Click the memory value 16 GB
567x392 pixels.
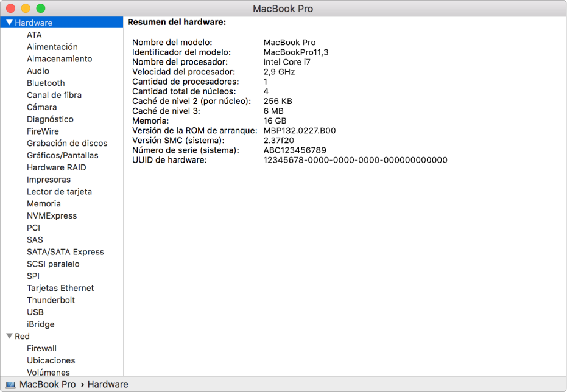(275, 121)
